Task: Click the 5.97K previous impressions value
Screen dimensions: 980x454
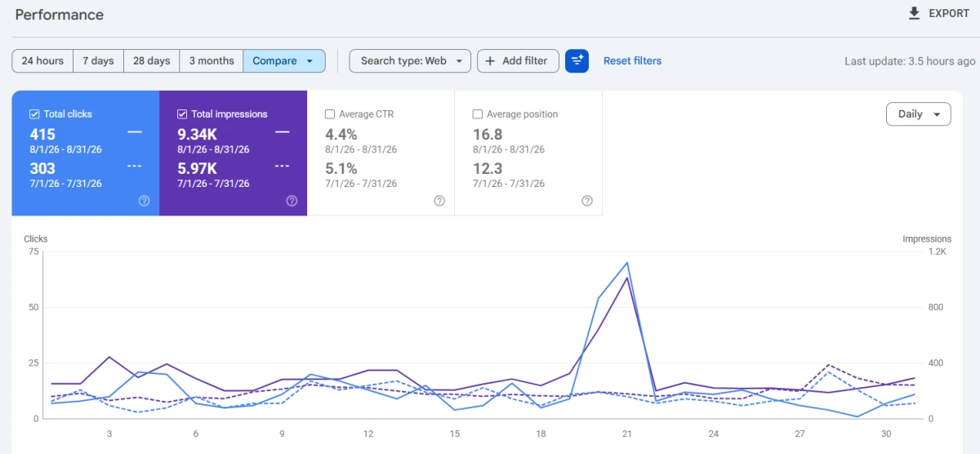Action: coord(197,168)
